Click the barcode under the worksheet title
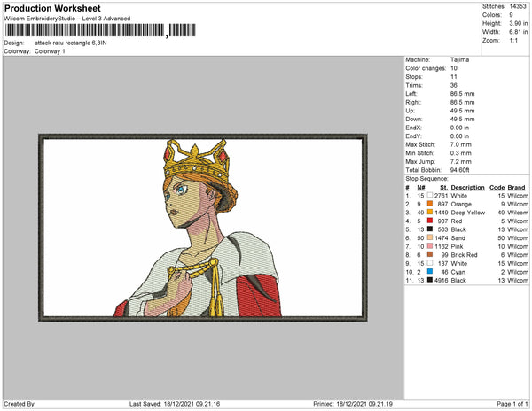The width and height of the screenshot is (532, 411). click(100, 30)
